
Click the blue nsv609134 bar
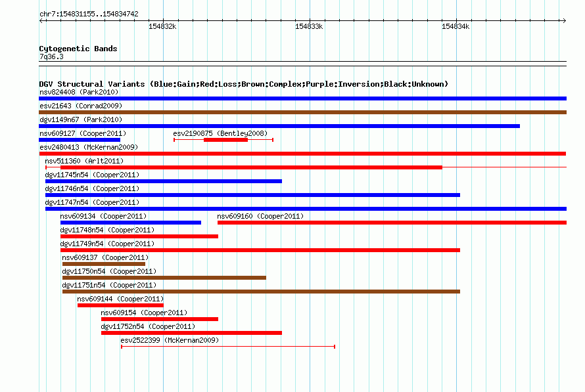click(131, 223)
